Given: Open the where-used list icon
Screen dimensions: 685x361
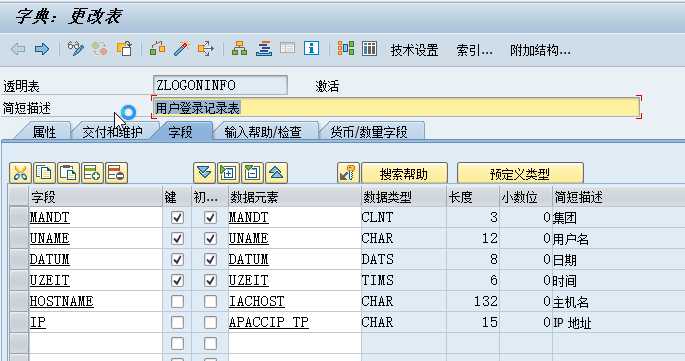Looking at the screenshot, I should 205,49.
